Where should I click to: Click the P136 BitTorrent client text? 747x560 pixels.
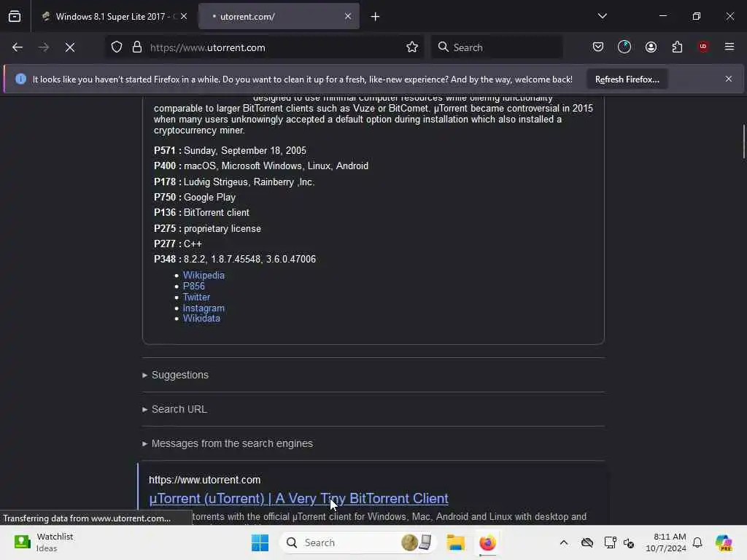click(201, 212)
